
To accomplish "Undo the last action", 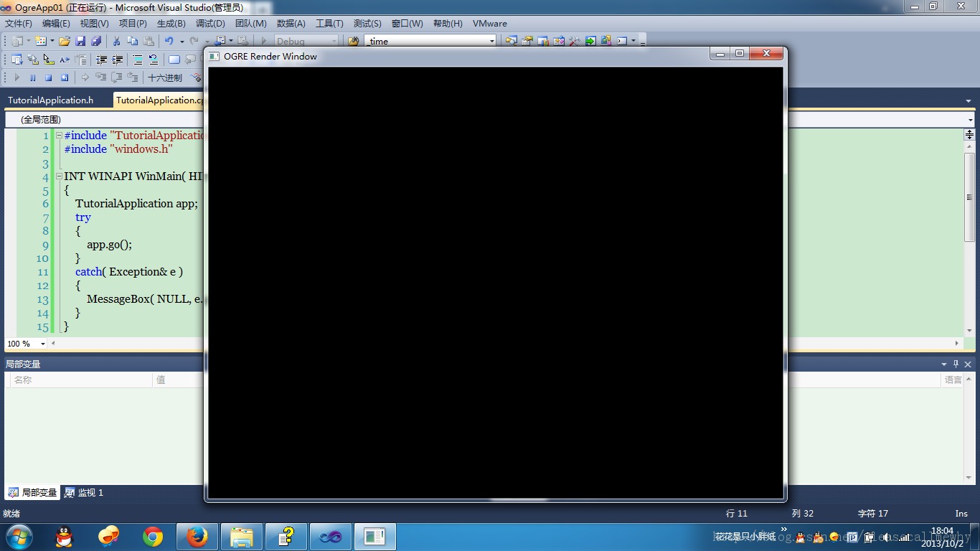I will pos(169,41).
